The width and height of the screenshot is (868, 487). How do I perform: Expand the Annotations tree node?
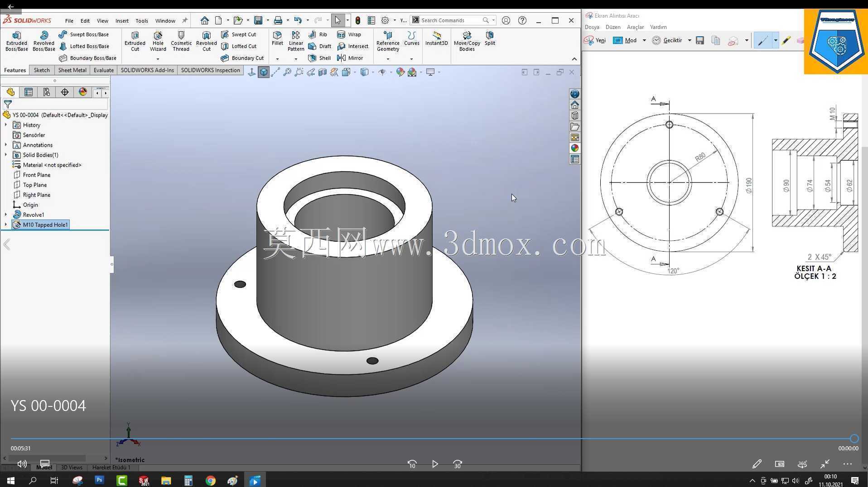click(x=6, y=145)
